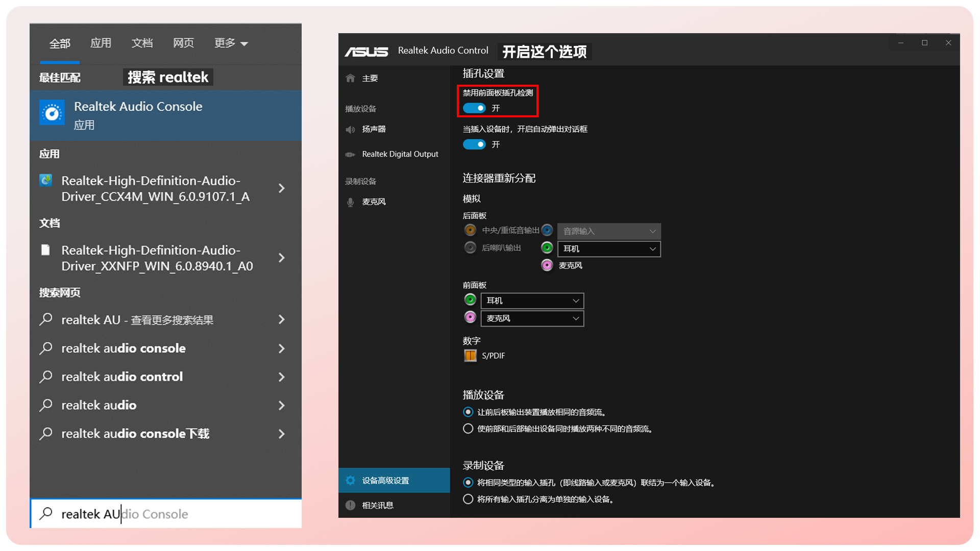Expand arrow for 'realtek audio console' suggestion
980x551 pixels.
(x=281, y=348)
